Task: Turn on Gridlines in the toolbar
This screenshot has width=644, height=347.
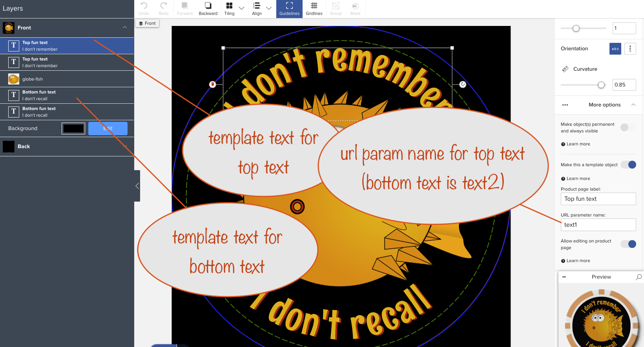Action: 314,9
